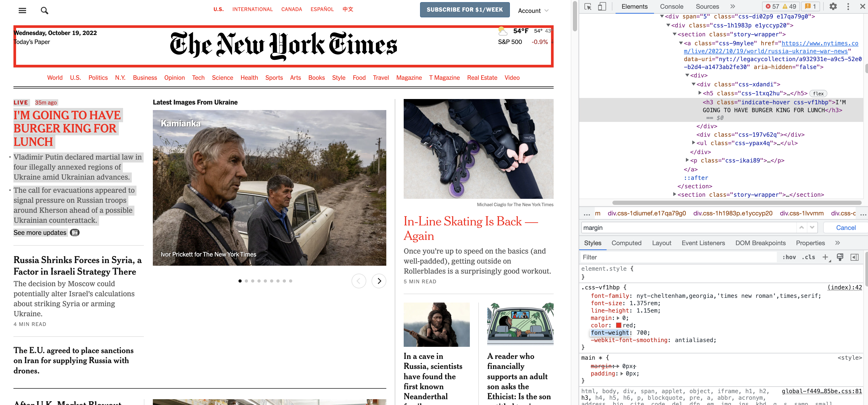The image size is (868, 405).
Task: Toggle .cls element classes panel
Action: point(808,257)
